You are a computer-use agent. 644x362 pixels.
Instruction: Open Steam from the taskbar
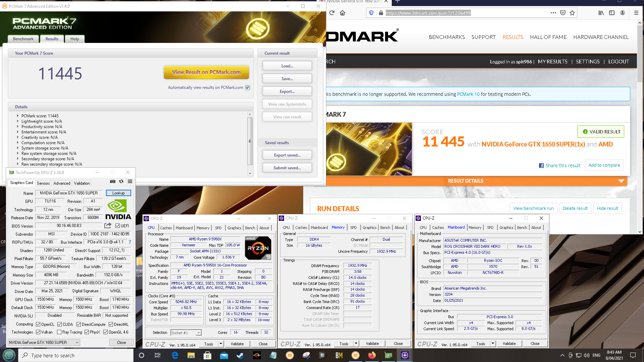[240, 355]
